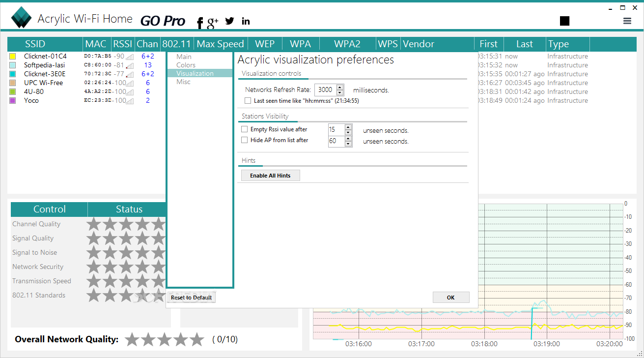Image resolution: width=644 pixels, height=358 pixels.
Task: Click the purple swatch for Yoco
Action: 13,101
